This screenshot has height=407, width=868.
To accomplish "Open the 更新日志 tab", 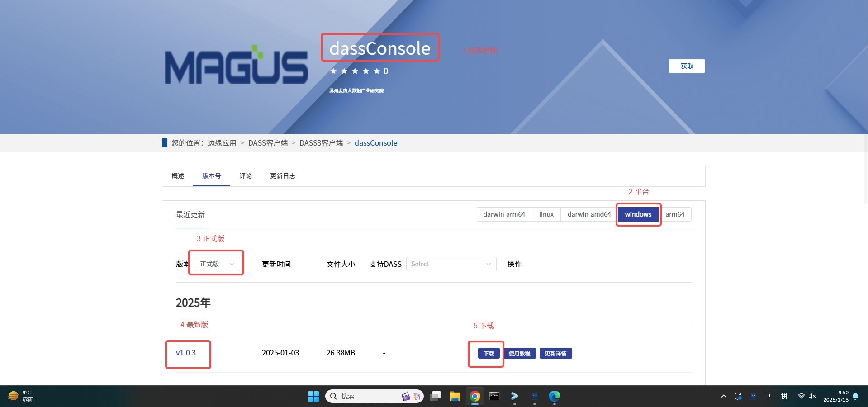I will pos(283,176).
